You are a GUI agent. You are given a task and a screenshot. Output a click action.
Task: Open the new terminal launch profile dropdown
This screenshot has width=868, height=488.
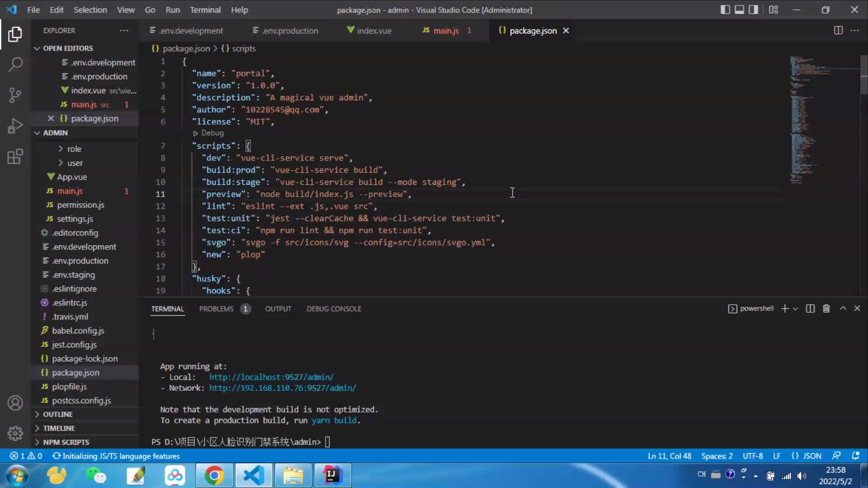(x=796, y=309)
